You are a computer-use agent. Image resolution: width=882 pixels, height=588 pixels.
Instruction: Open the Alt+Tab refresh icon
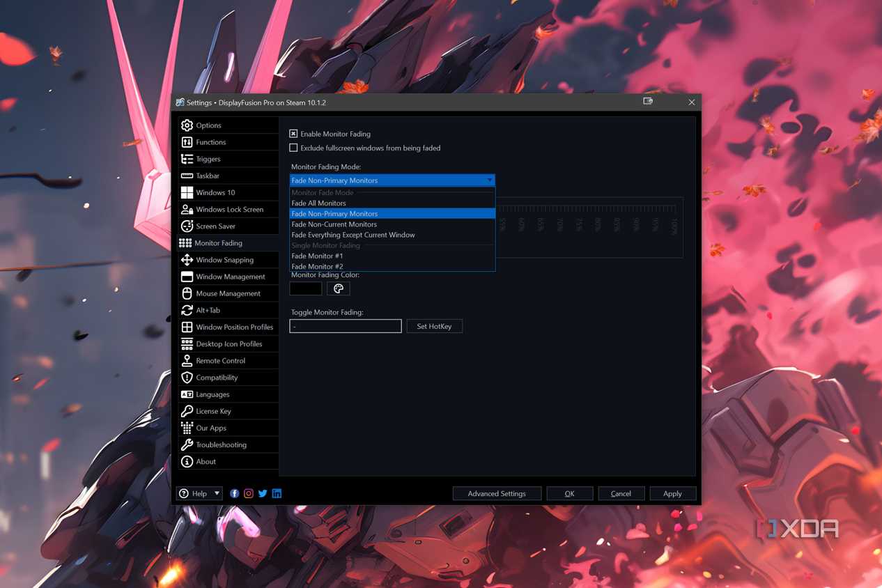187,310
